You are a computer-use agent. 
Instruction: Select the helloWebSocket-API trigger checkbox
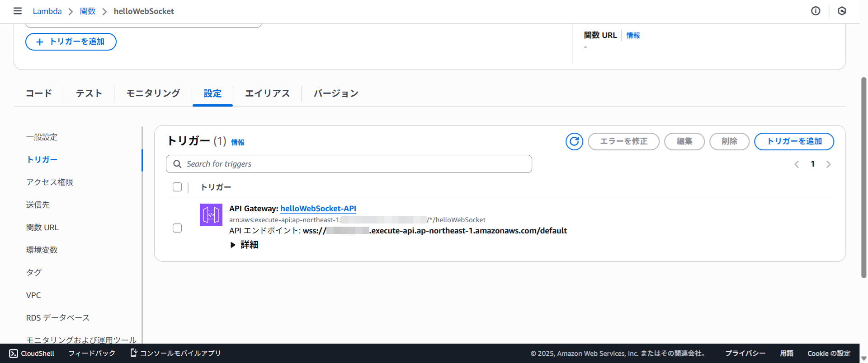177,228
